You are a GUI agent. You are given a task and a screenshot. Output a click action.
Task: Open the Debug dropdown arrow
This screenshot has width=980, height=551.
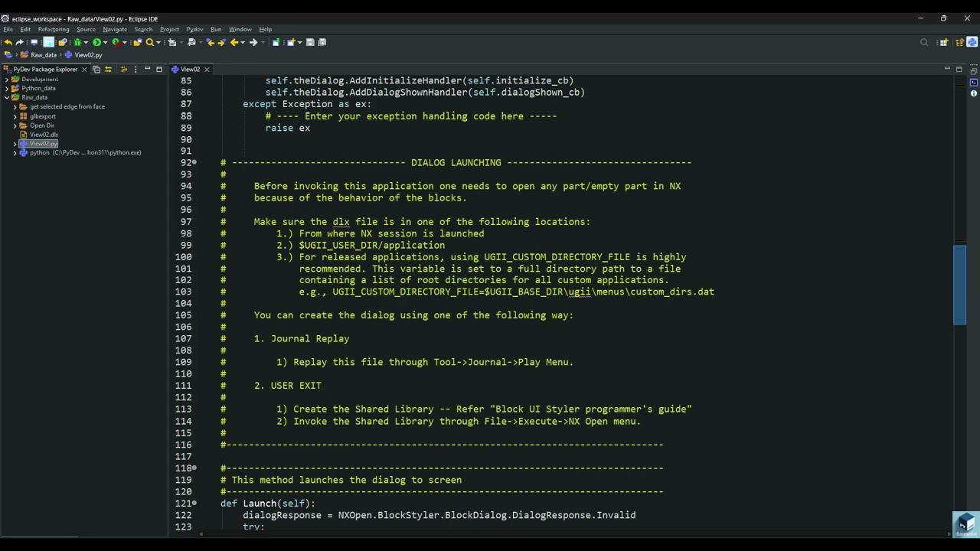tap(86, 43)
